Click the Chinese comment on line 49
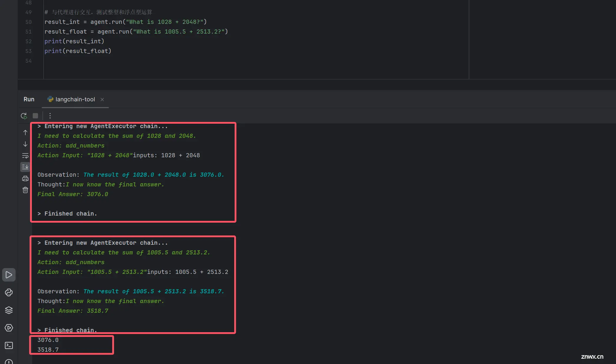This screenshot has height=364, width=616. pos(98,12)
